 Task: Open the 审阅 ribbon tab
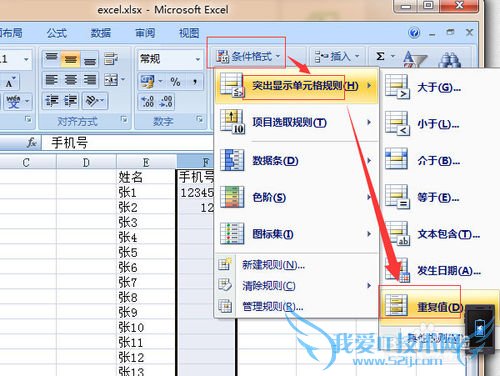[x=145, y=33]
